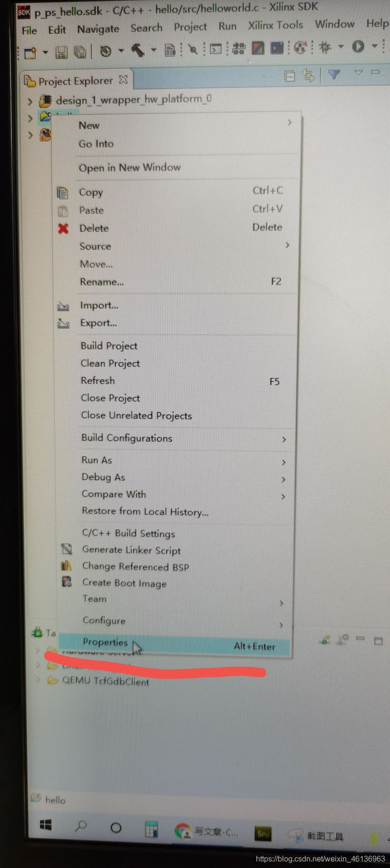Choose Build Project in context menu
Screen dimensions: 390x868
(x=109, y=346)
